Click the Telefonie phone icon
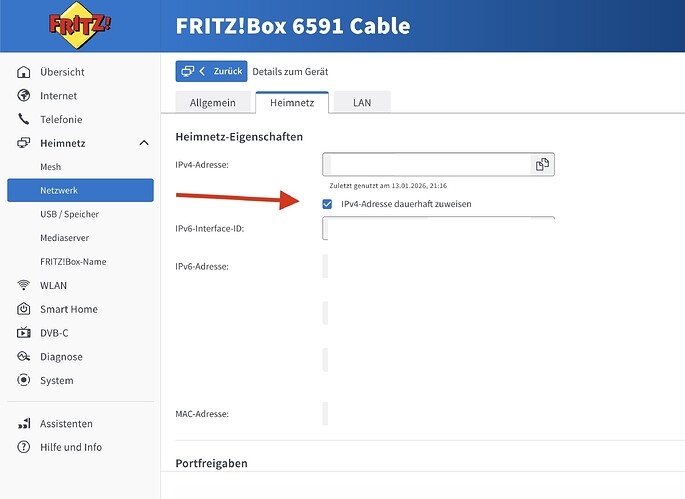Screen dimensions: 685x499 pos(24,119)
